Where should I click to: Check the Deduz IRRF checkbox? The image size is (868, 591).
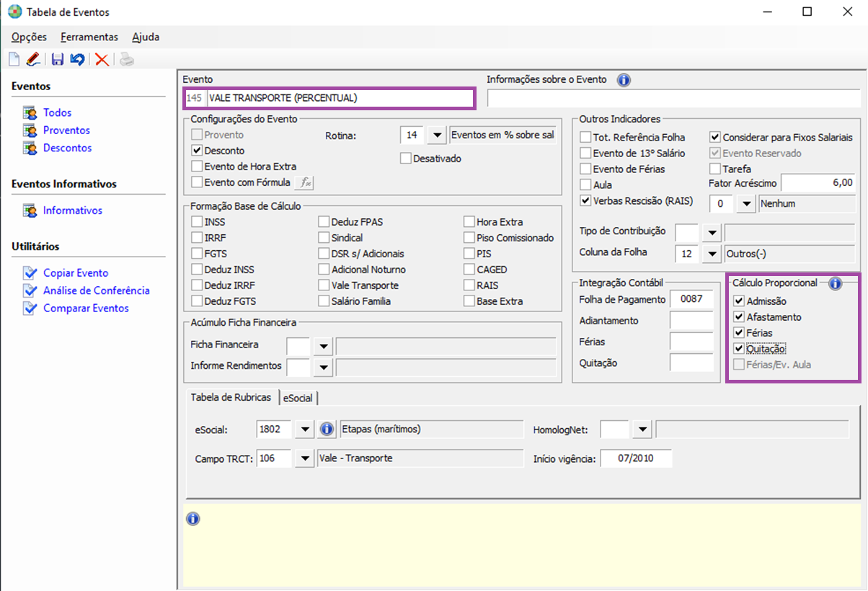(197, 285)
